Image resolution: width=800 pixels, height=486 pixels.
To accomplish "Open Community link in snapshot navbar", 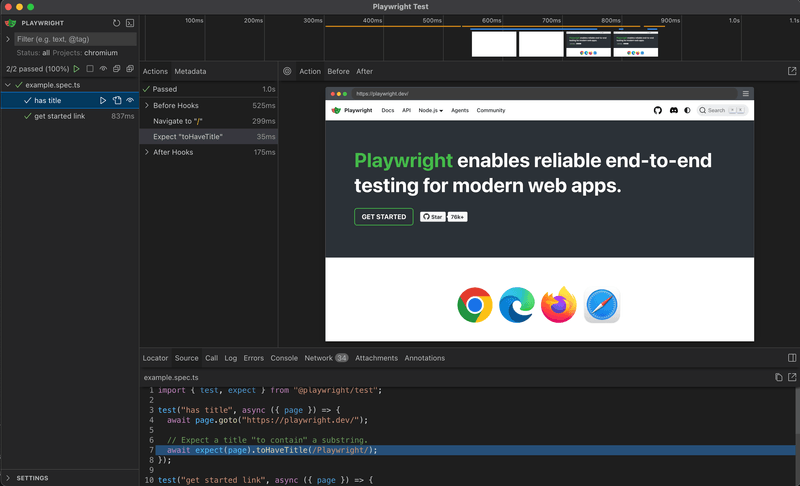I will [x=491, y=110].
